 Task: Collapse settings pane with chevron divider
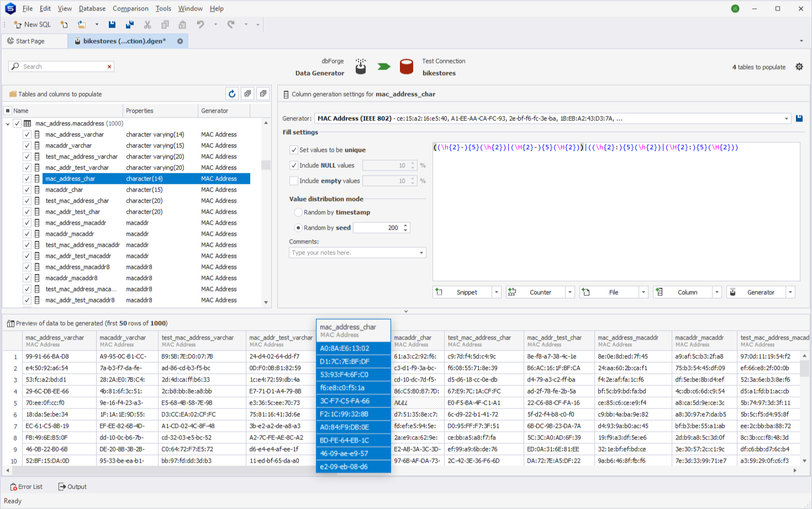pos(406,311)
